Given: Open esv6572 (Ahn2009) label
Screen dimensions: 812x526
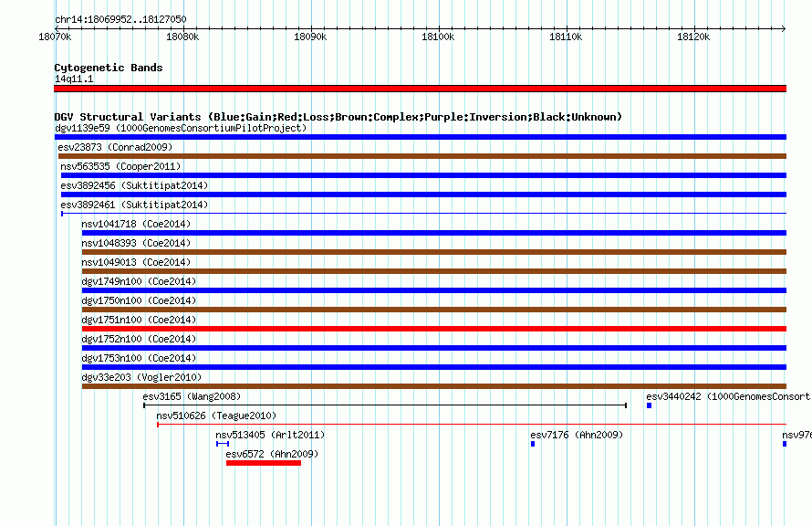Looking at the screenshot, I should 272,454.
